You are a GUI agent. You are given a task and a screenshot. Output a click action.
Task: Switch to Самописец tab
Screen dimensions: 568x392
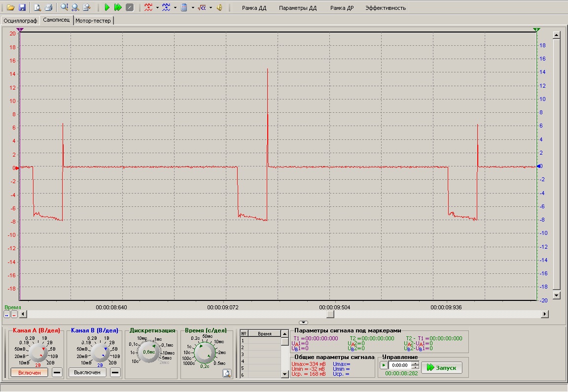click(x=56, y=20)
